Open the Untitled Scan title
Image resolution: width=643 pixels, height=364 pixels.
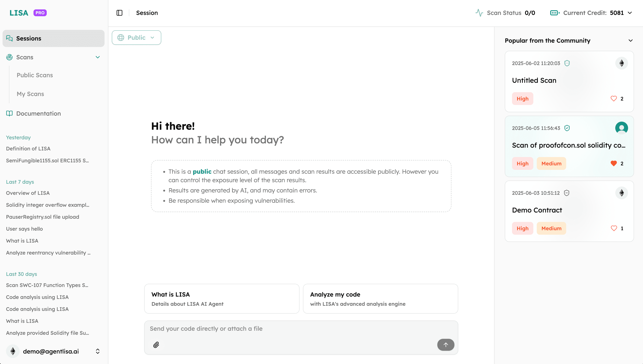tap(534, 80)
